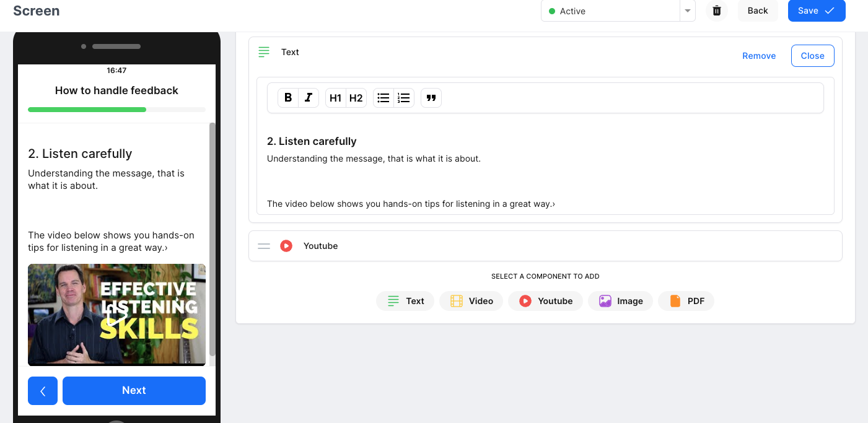
Task: Add an Image component
Action: click(x=620, y=300)
